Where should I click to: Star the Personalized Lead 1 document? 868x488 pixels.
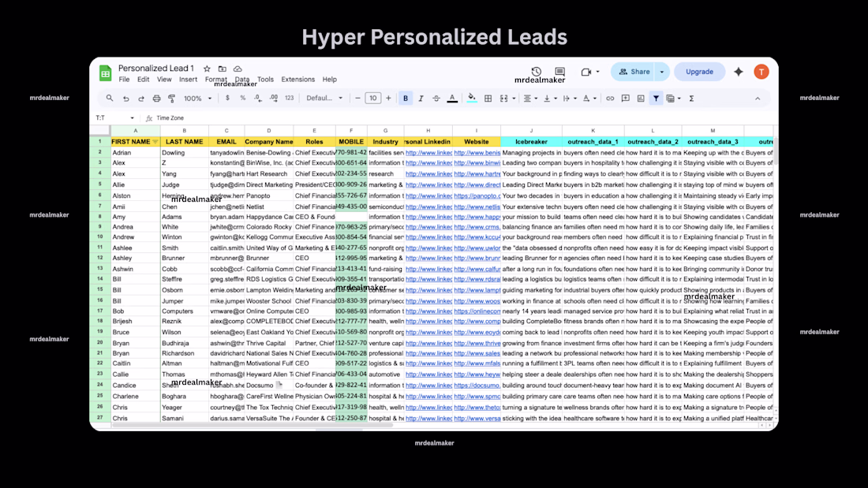coord(207,69)
